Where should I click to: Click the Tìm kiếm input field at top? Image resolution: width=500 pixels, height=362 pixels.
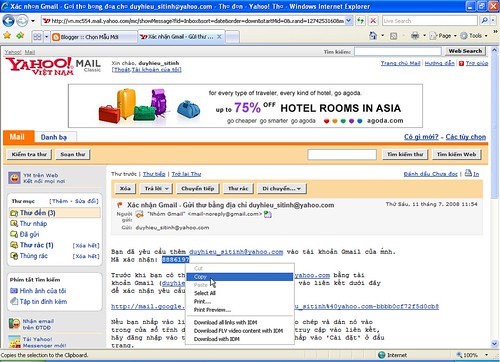pos(398,51)
